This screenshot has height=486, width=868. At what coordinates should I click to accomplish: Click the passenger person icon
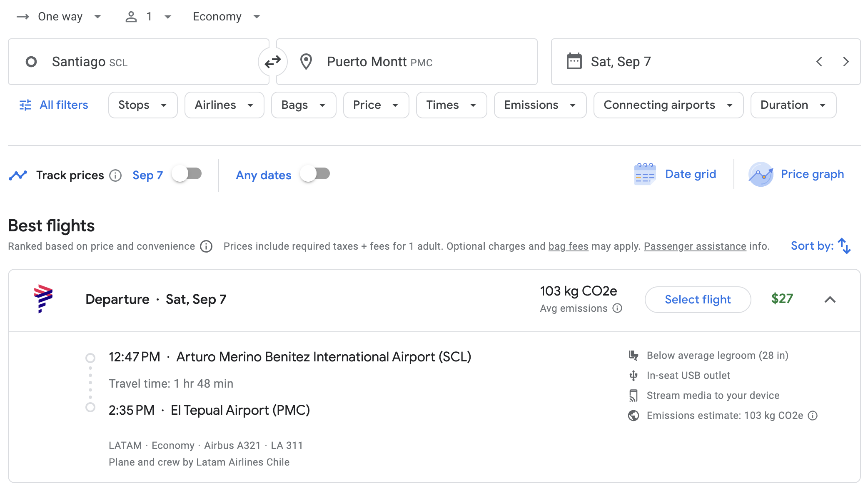pos(131,17)
